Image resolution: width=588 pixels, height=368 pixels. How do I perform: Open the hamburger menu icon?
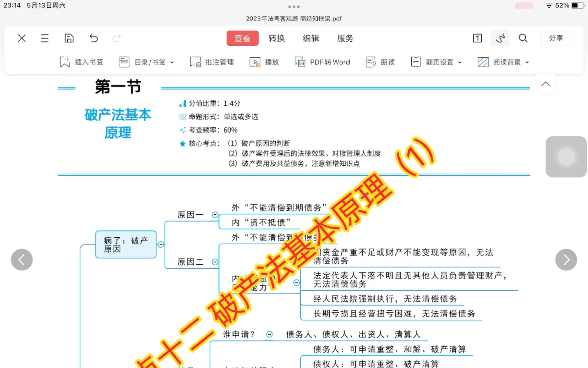click(x=45, y=38)
